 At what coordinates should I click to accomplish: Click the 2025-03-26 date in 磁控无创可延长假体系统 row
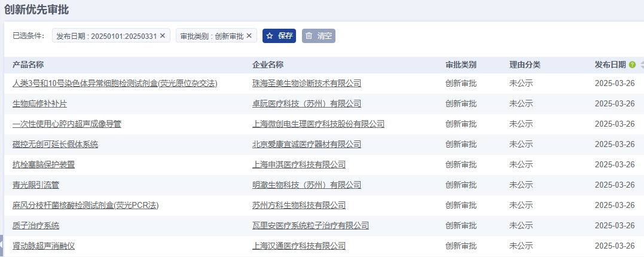click(615, 145)
